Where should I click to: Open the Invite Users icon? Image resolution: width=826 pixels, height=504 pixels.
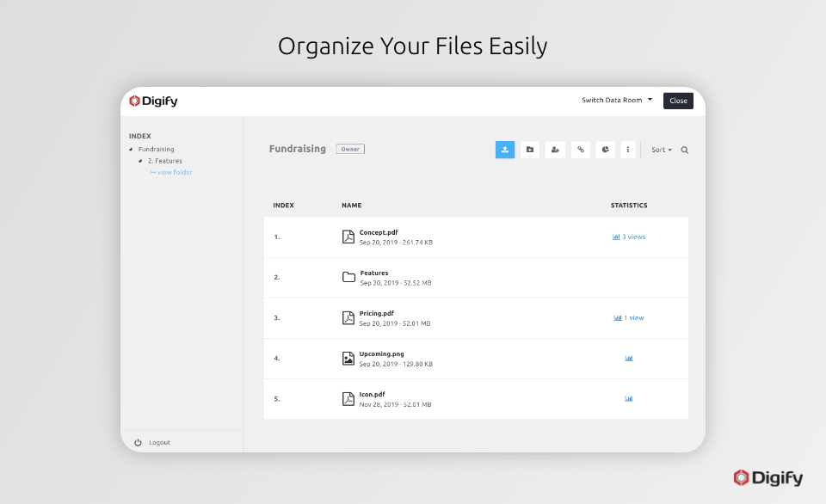[555, 149]
